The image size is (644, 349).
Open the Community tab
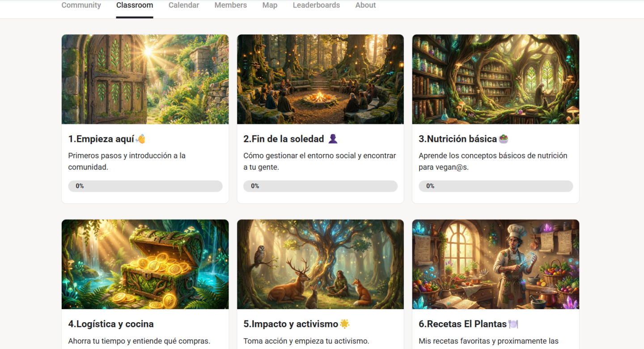click(x=81, y=5)
